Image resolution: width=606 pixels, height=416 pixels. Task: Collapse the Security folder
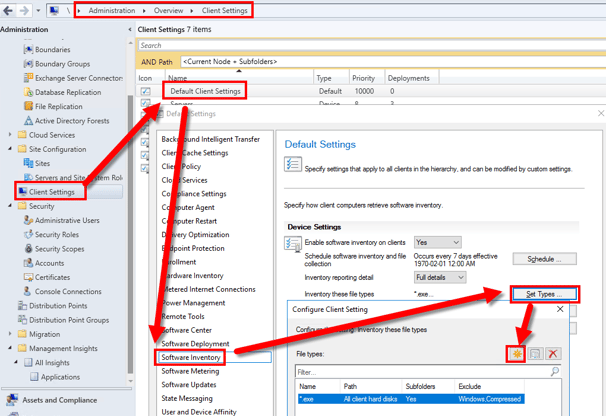(10, 206)
